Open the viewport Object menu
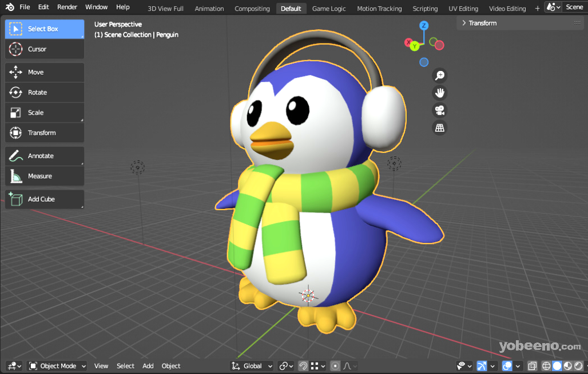 [x=171, y=366]
